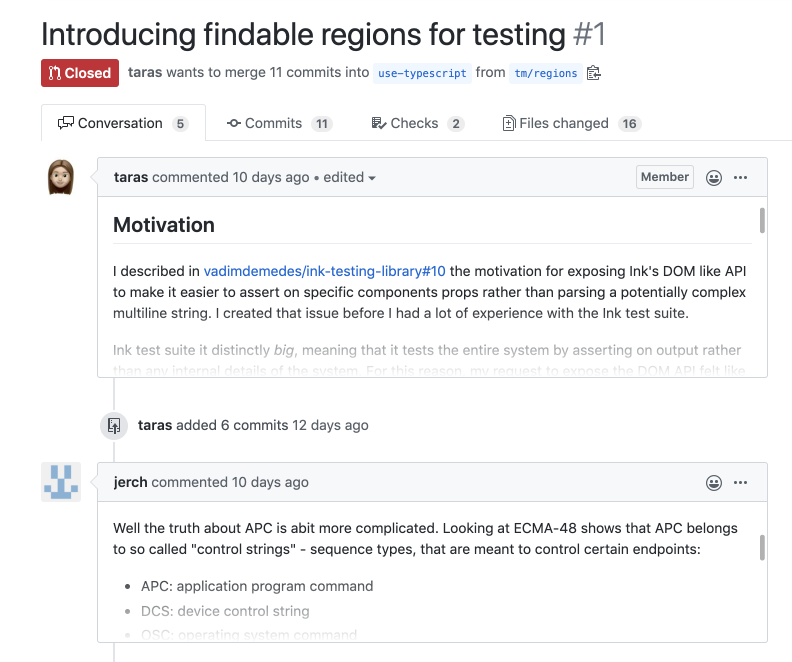Click taras's profile avatar

[x=62, y=178]
